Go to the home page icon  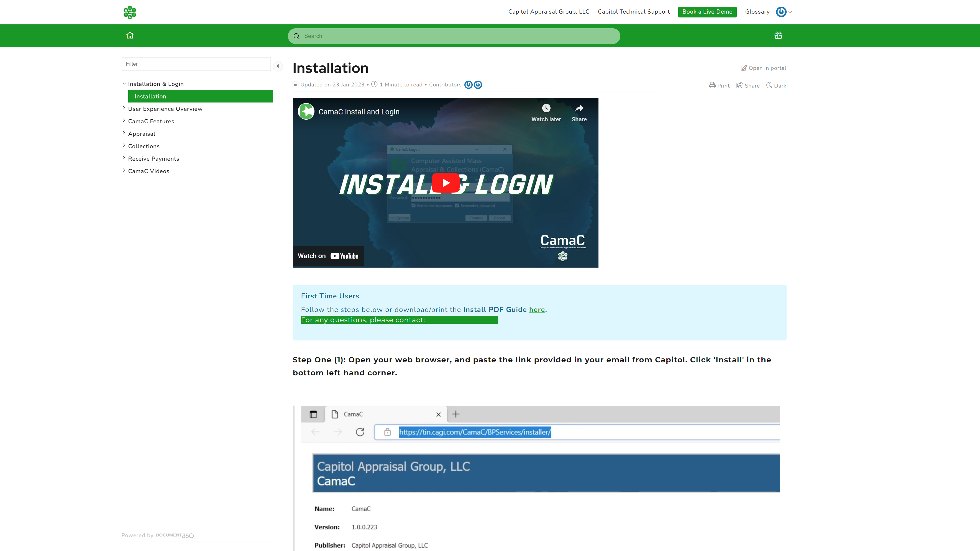tap(130, 35)
